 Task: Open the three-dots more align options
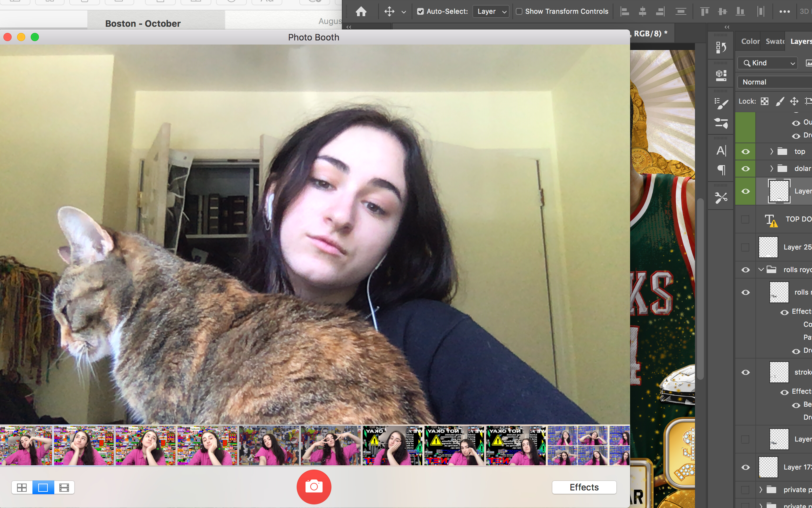click(x=784, y=11)
